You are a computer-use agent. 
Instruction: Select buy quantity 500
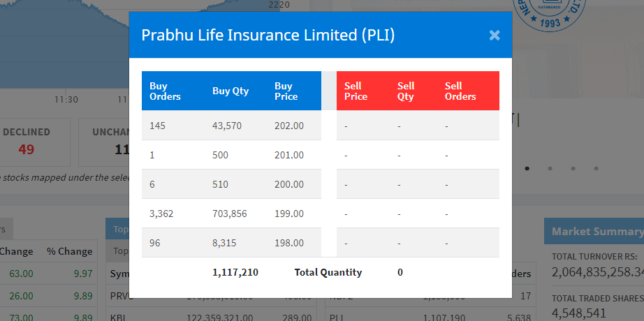[x=220, y=155]
